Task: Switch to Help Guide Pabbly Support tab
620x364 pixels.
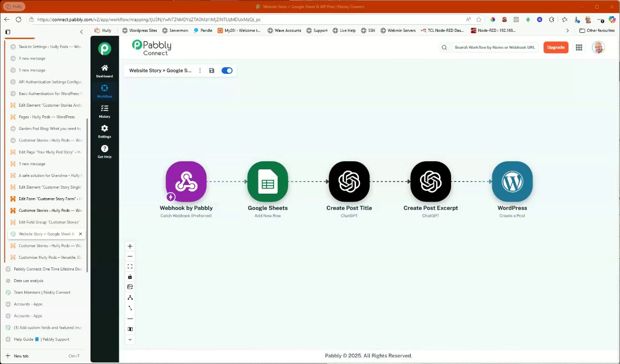Action: coord(44,339)
